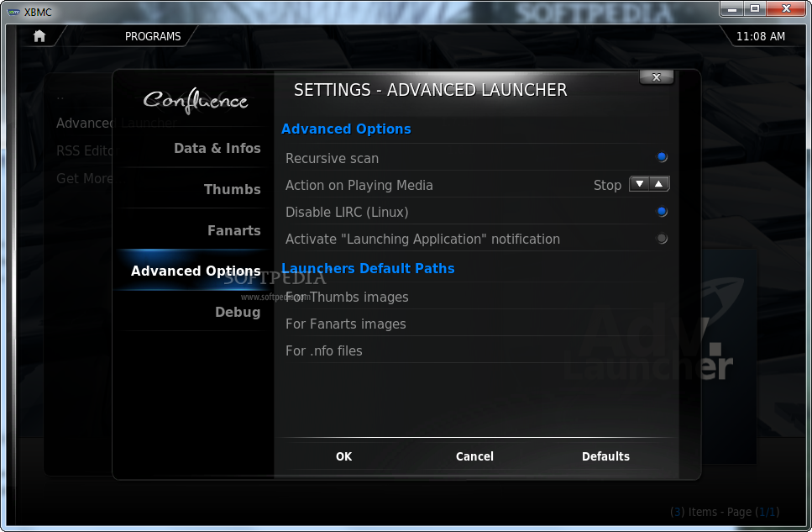The width and height of the screenshot is (812, 532).
Task: Click up arrow for Action on Playing Media
Action: (658, 184)
